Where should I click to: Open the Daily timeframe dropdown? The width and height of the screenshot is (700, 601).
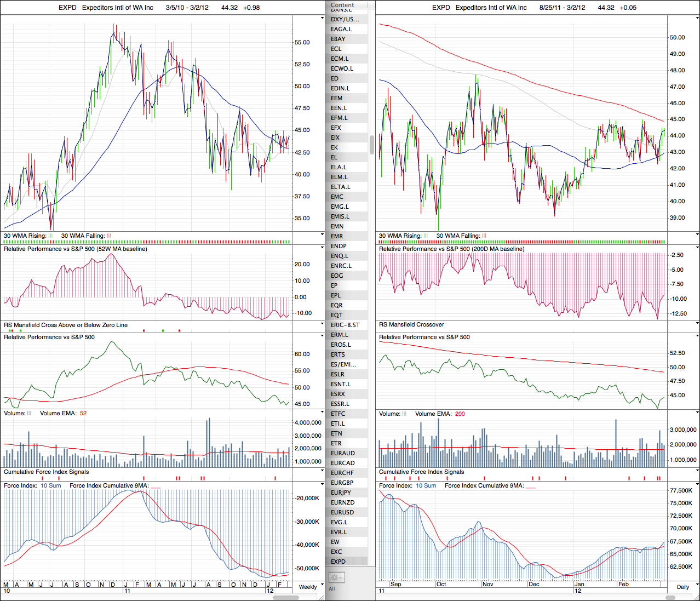tap(685, 587)
